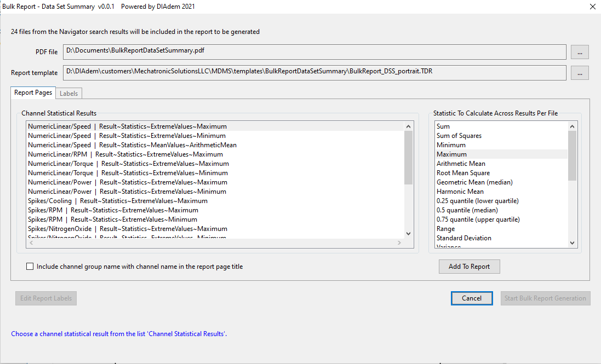The width and height of the screenshot is (601, 364).
Task: Click browse button next to Report template path
Action: 580,73
